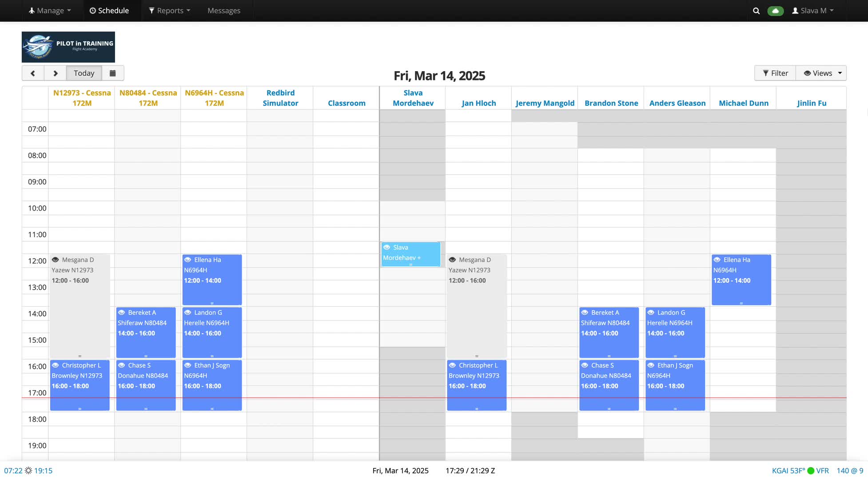
Task: Toggle eye icon on Bereket A N80484 booking
Action: coord(121,313)
